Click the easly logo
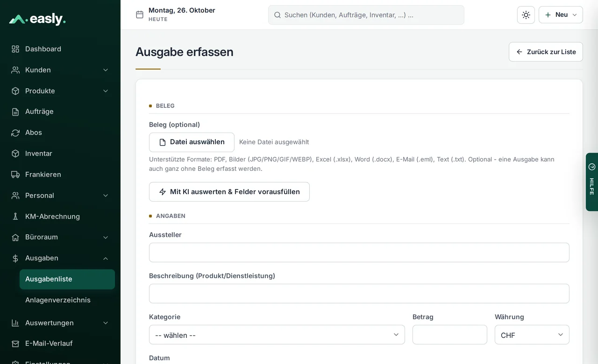The height and width of the screenshot is (364, 598). (x=37, y=19)
